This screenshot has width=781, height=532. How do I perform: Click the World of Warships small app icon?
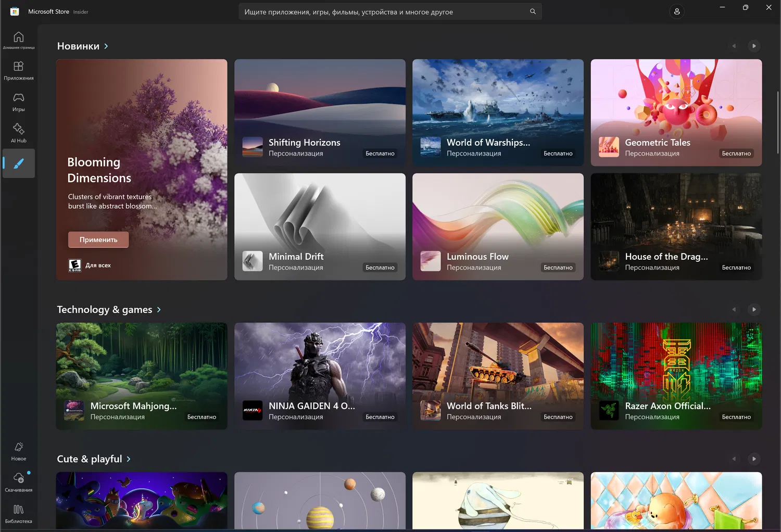[x=431, y=147]
